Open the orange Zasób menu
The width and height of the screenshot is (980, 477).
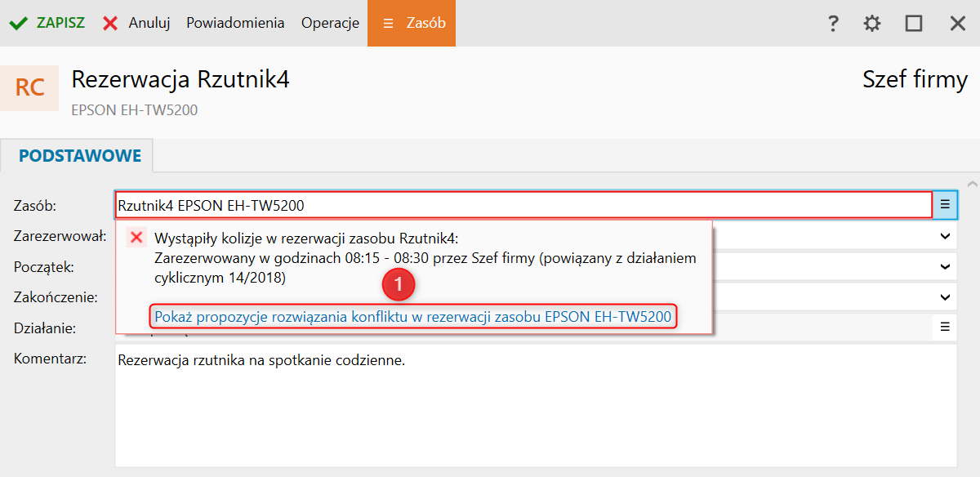tap(412, 23)
